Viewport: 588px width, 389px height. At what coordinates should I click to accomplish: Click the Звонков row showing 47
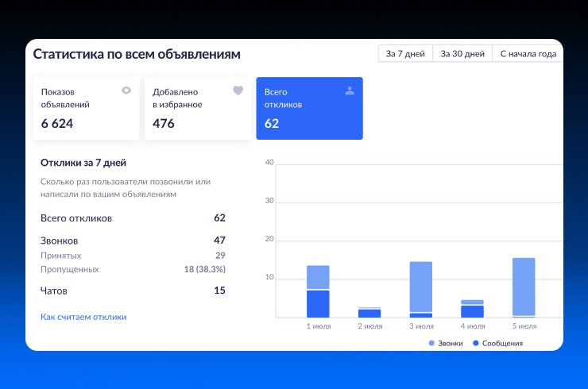[x=133, y=241]
